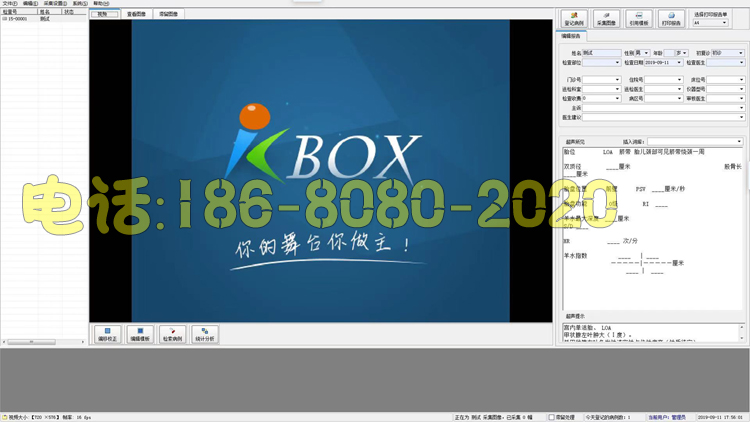750x422 pixels.
Task: Open the 初复诊 dropdown
Action: 741,53
